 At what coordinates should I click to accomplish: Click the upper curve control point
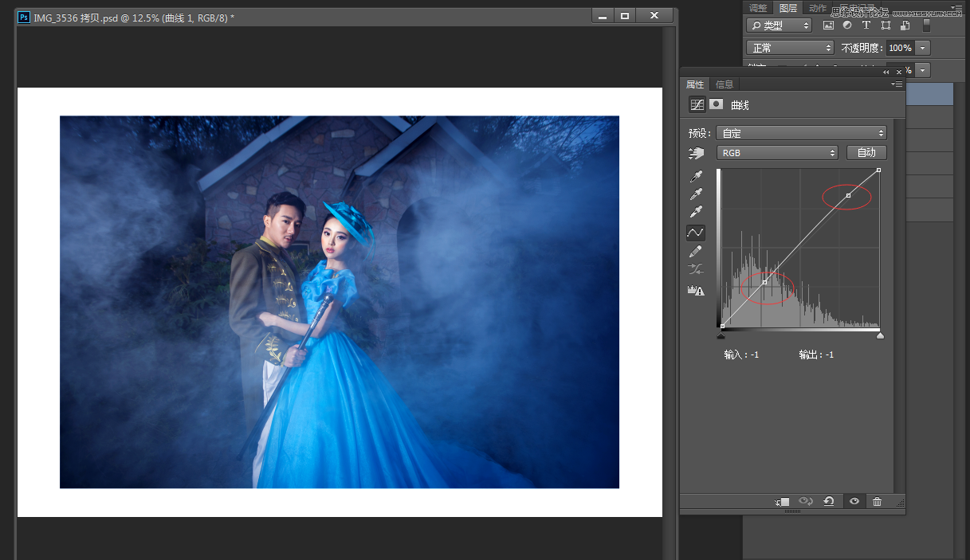[x=848, y=195]
